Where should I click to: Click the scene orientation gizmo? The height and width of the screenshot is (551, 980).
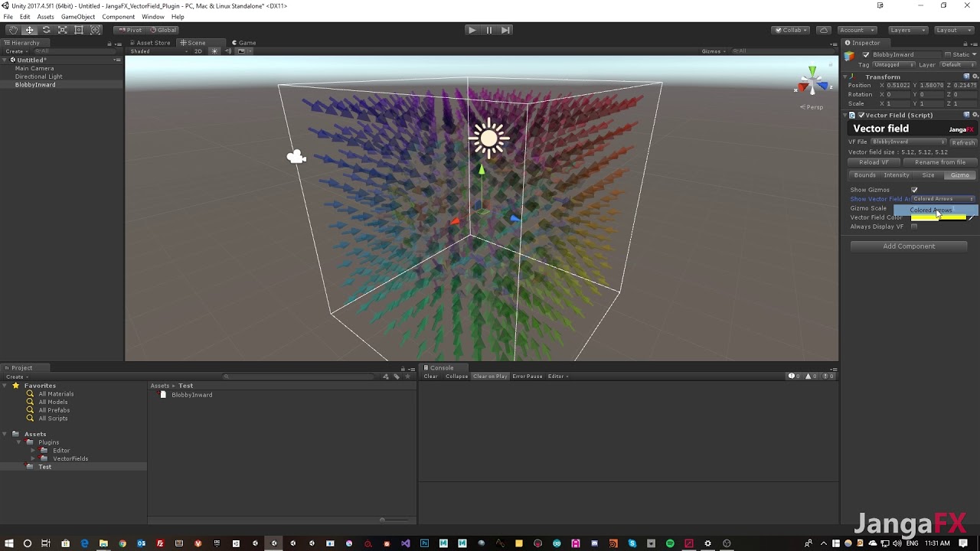pyautogui.click(x=812, y=82)
